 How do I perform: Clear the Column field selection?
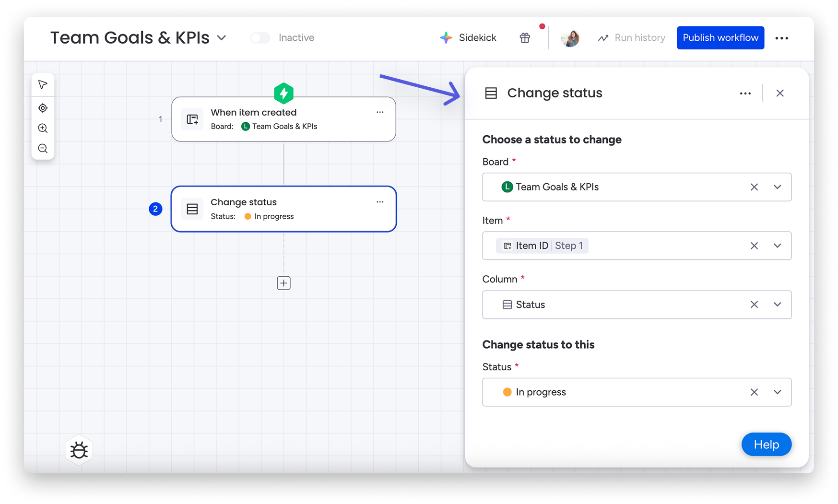(754, 305)
